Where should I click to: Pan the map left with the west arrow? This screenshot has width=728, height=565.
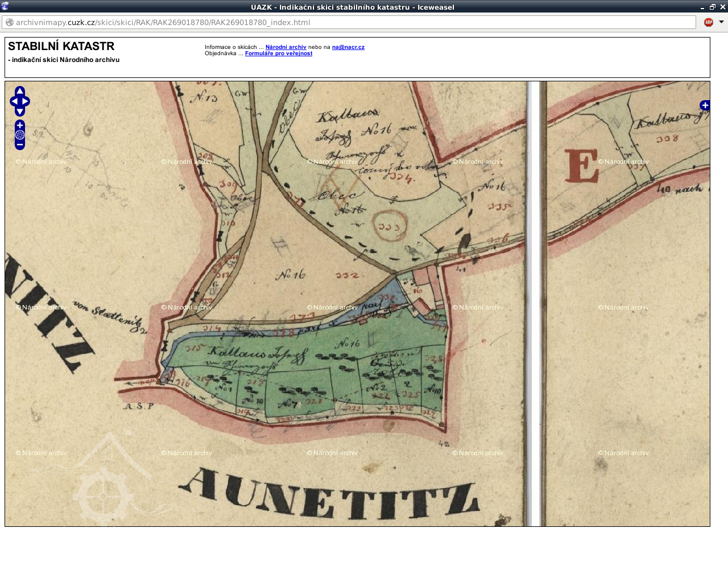tap(14, 102)
